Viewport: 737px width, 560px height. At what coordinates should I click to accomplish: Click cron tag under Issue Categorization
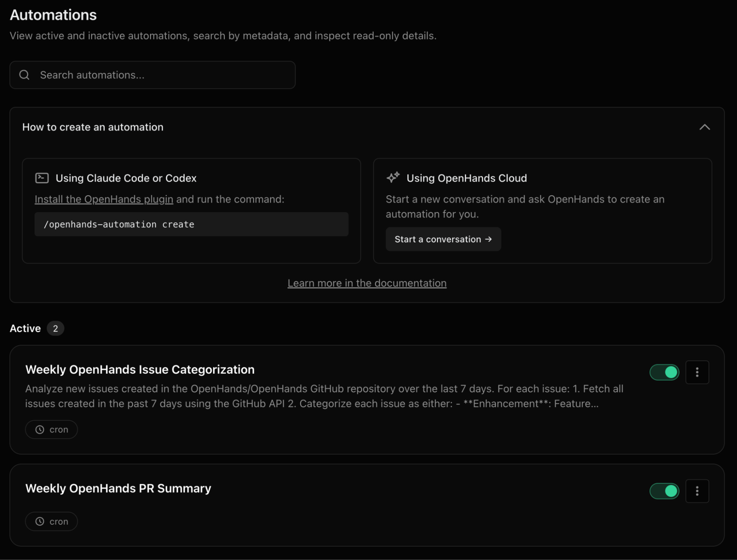(51, 429)
